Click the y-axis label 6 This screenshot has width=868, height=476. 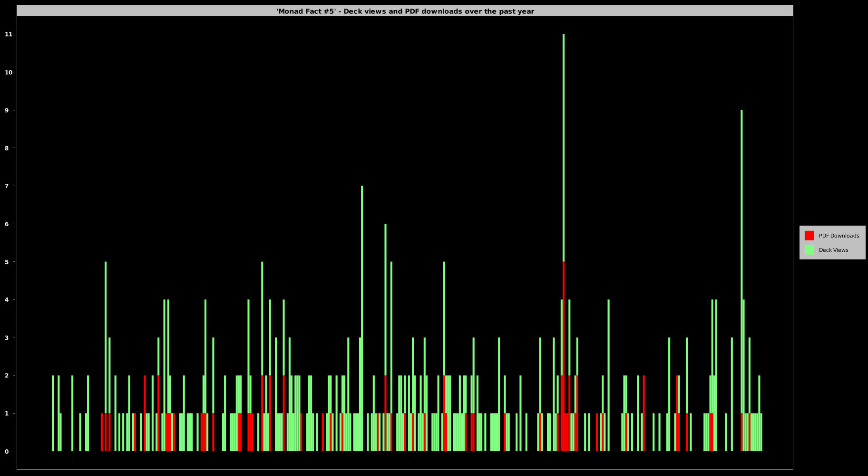(x=7, y=224)
